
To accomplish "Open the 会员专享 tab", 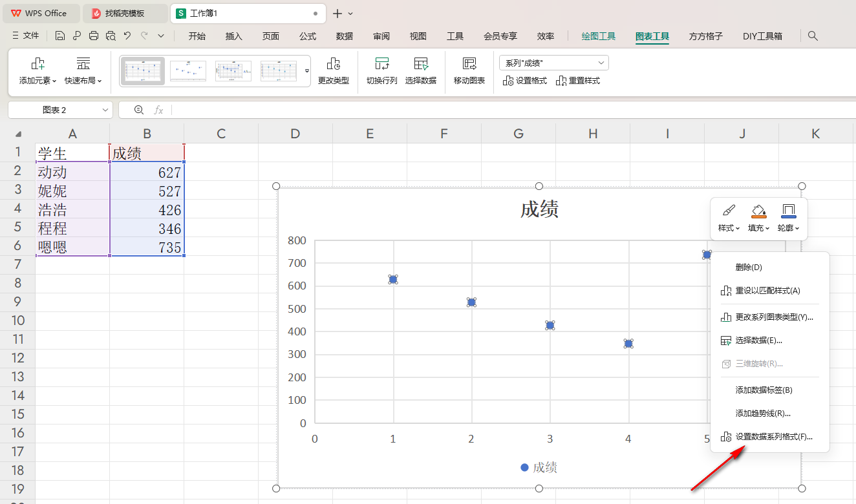I will click(500, 36).
